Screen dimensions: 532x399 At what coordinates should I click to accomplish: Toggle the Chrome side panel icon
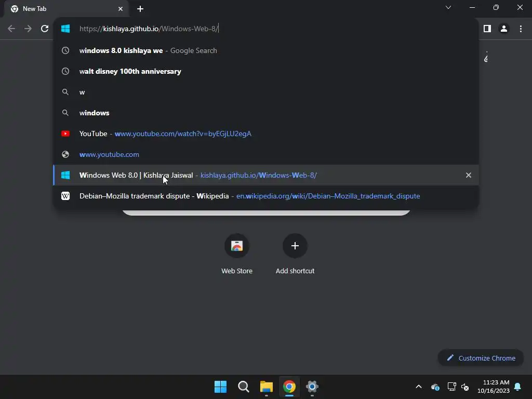[x=487, y=29]
